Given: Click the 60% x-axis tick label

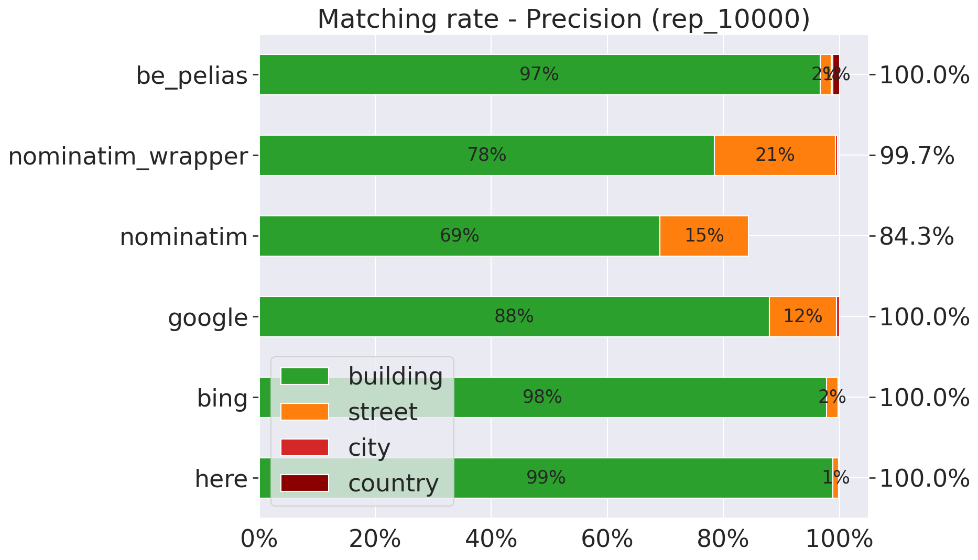Looking at the screenshot, I should pyautogui.click(x=607, y=540).
